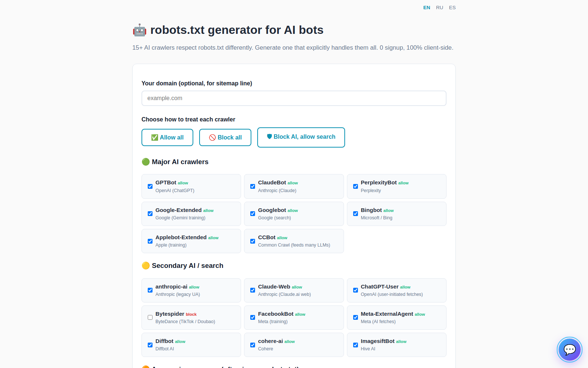Click 'ByteDance (TikTok / Doubao)' text

click(185, 322)
